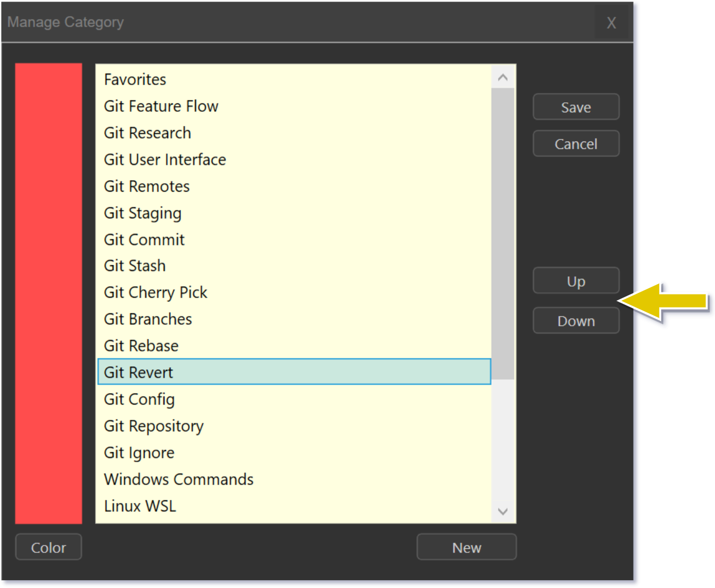Select Git Feature Flow category
Screen dimensions: 715x588
point(161,106)
